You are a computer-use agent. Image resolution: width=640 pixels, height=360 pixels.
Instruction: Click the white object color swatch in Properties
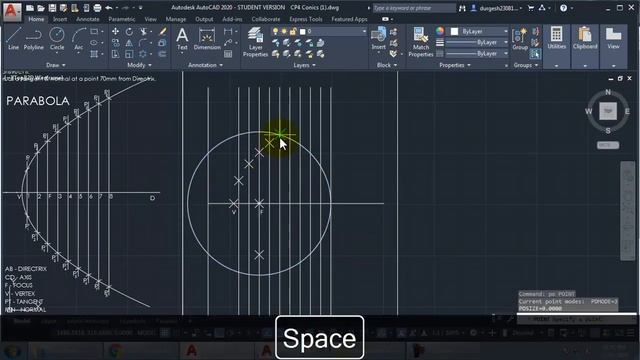coord(454,31)
